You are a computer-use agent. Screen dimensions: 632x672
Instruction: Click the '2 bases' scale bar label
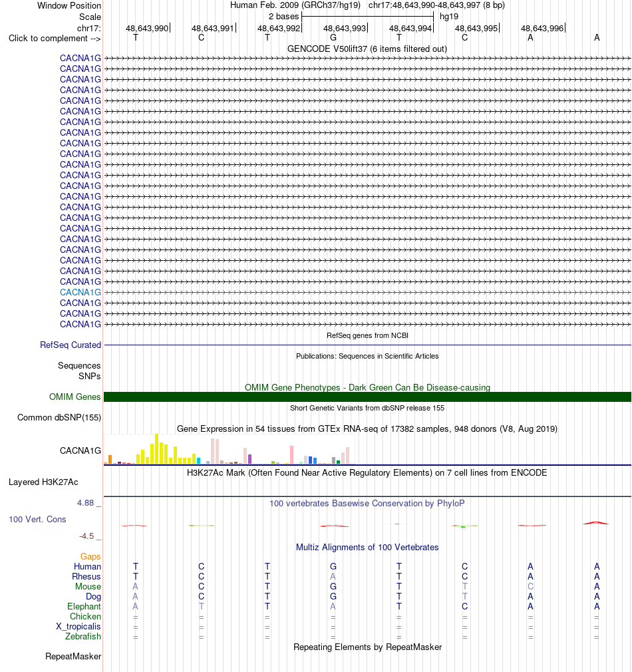pos(283,16)
